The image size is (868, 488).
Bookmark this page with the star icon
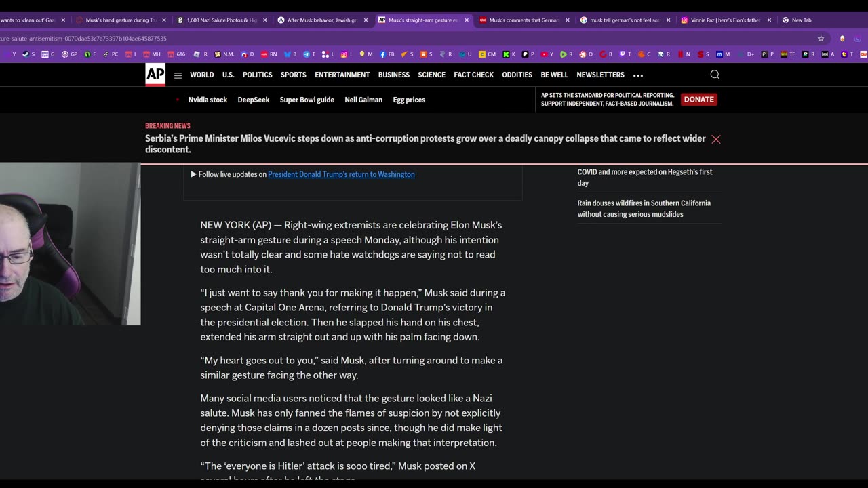(x=821, y=39)
